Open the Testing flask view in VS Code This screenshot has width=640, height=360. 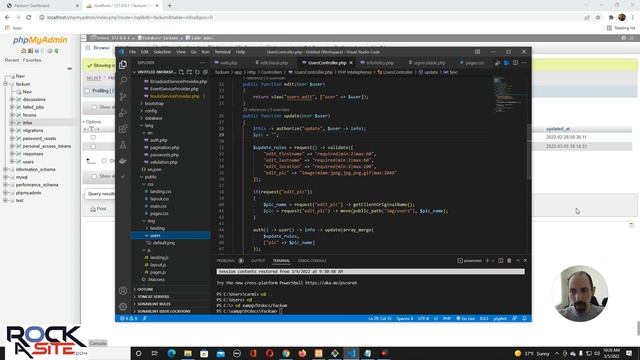point(123,145)
